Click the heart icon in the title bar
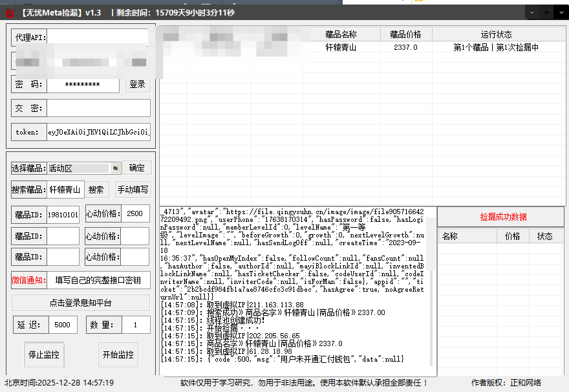The height and width of the screenshot is (392, 569). click(x=547, y=12)
